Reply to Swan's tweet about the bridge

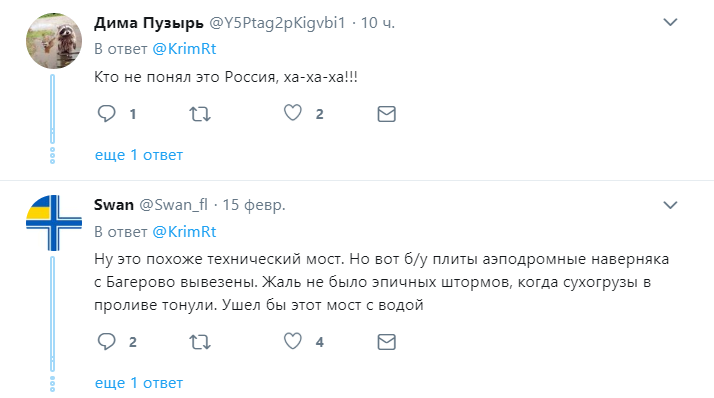(107, 342)
